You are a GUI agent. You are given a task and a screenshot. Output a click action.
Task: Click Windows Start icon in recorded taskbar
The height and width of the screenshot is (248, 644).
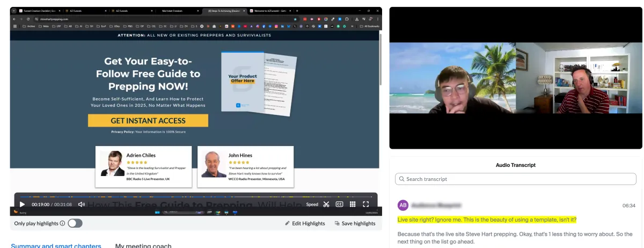click(x=157, y=212)
